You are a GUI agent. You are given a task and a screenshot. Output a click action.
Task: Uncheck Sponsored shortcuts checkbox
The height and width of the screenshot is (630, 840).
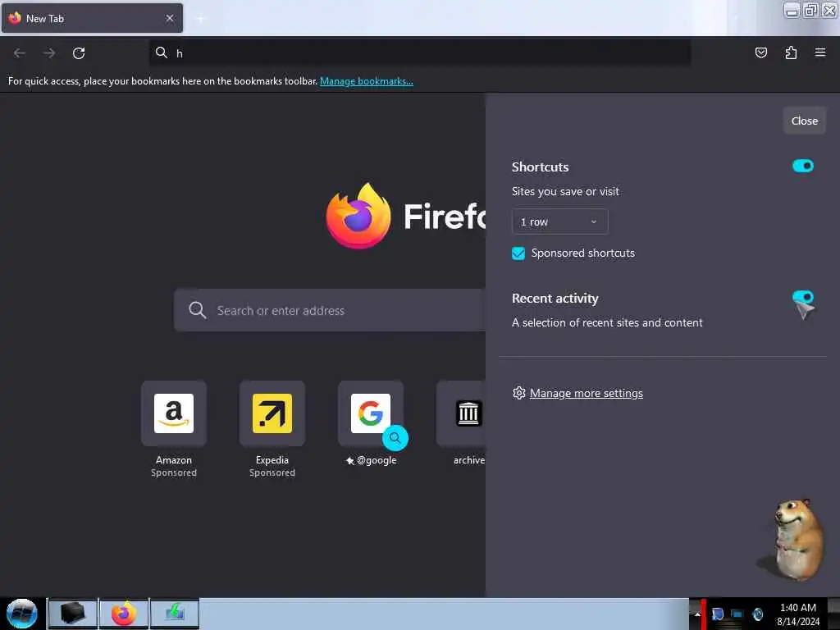[x=518, y=253]
